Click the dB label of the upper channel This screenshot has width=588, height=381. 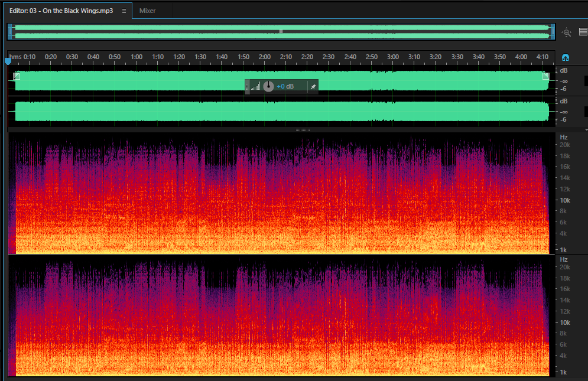(564, 70)
